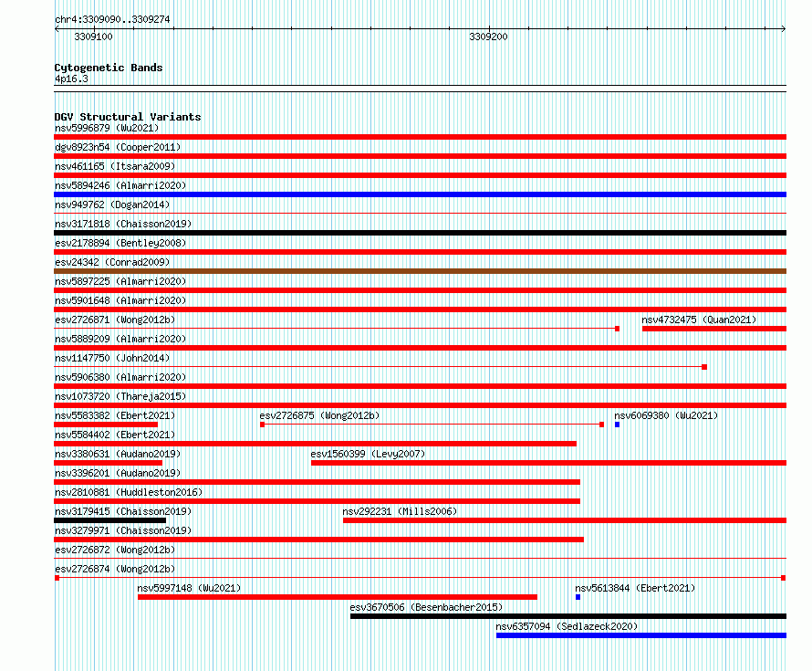Click the blue nsv5894246 (Almarri2020) bar

420,194
